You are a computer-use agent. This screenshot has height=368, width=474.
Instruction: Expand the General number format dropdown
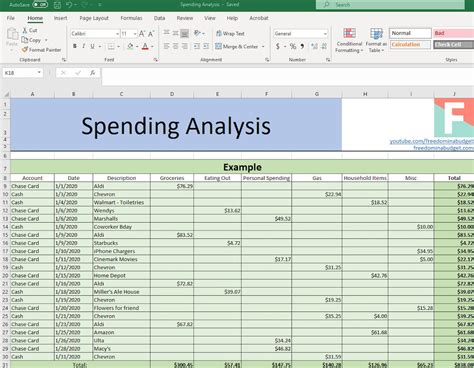tap(325, 34)
